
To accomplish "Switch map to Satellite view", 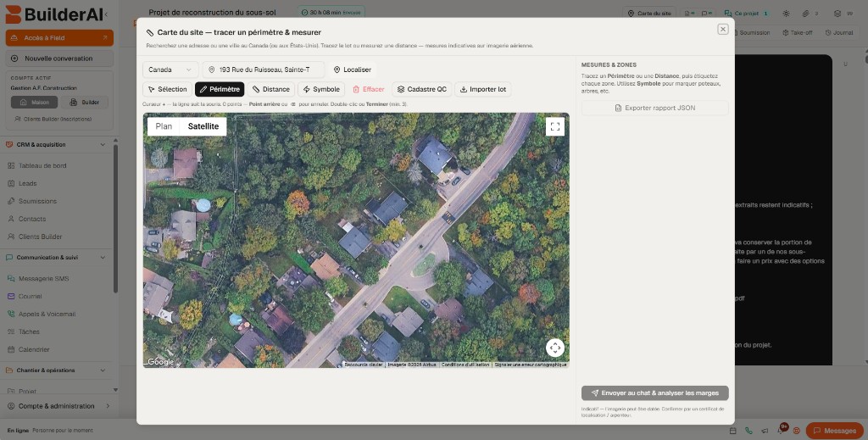I will (x=203, y=126).
